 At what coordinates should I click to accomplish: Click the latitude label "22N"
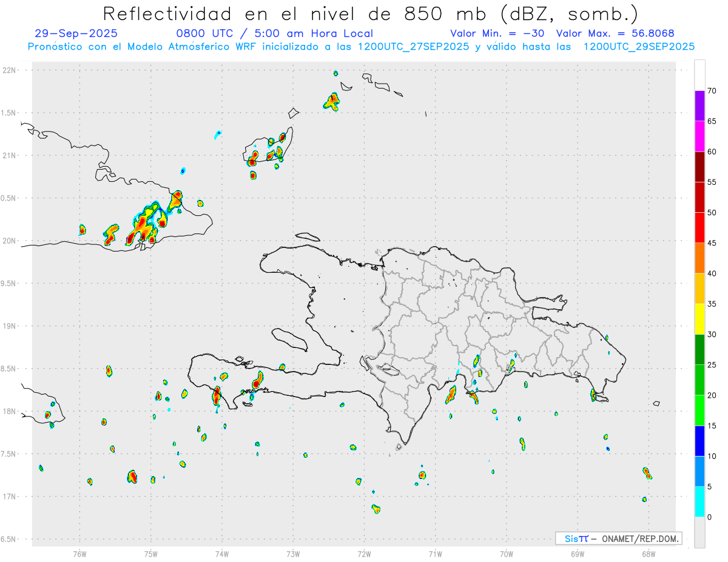[10, 70]
